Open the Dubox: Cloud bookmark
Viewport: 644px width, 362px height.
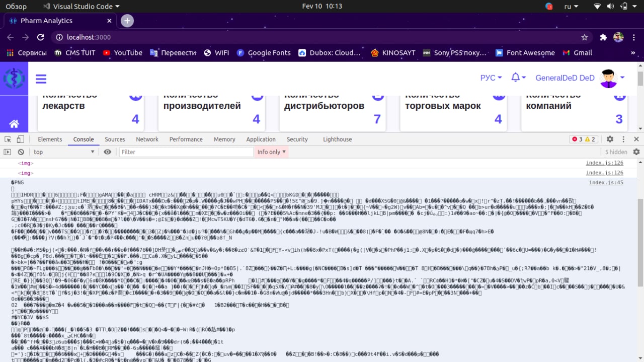pyautogui.click(x=330, y=53)
